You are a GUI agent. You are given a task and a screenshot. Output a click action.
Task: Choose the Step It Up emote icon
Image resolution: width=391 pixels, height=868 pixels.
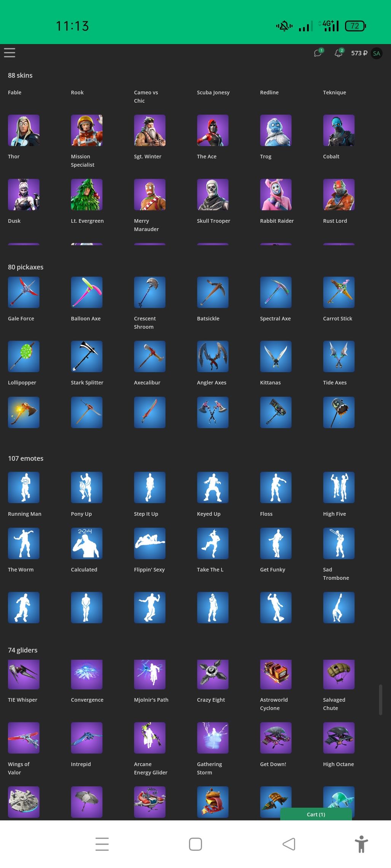tap(150, 488)
